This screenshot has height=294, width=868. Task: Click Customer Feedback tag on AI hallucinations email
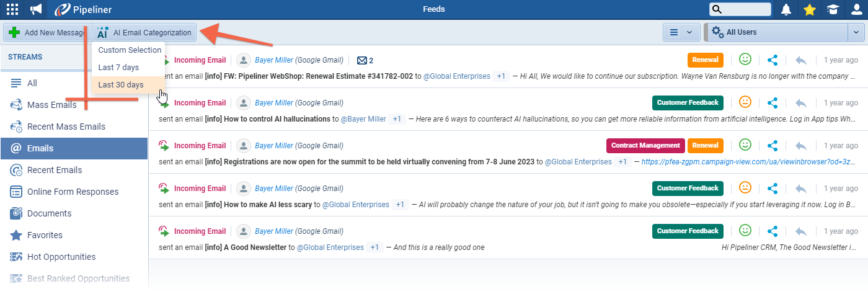point(688,102)
